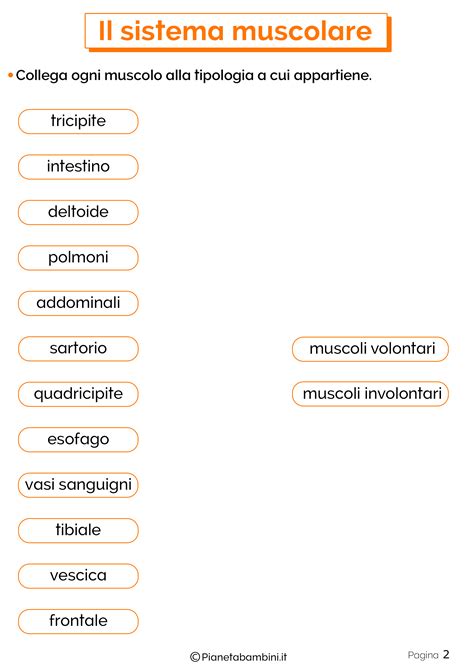Click the Pagina 2 page number
Viewport: 474px width, 670px height.
[x=428, y=655]
